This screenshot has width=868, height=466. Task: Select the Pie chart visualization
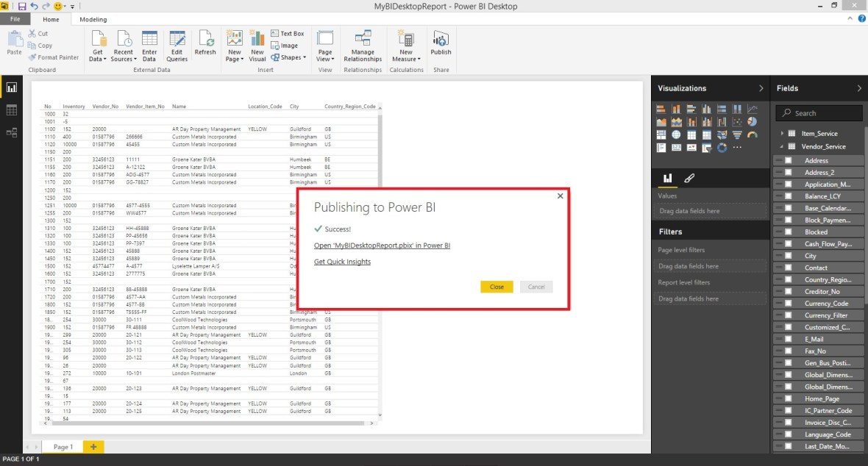[752, 121]
